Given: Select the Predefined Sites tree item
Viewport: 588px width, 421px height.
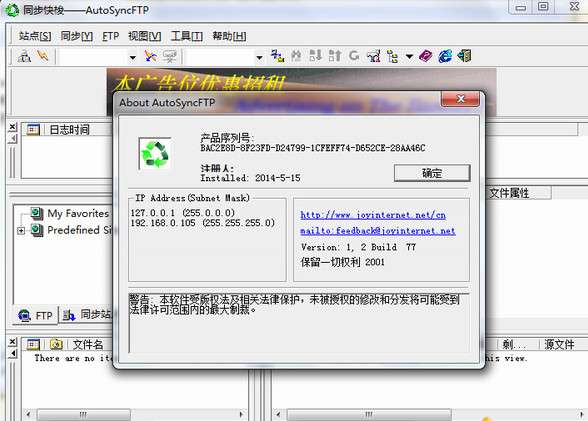Looking at the screenshot, I should pos(80,230).
